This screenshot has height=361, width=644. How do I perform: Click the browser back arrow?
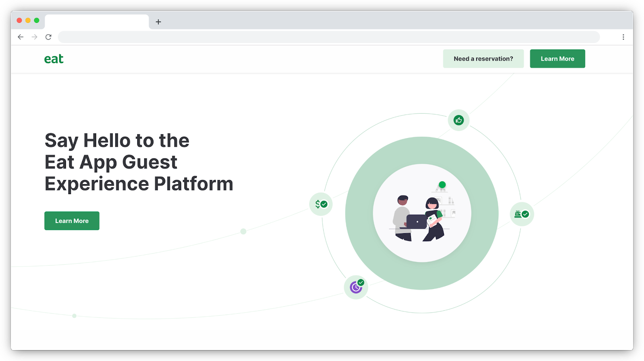[21, 37]
